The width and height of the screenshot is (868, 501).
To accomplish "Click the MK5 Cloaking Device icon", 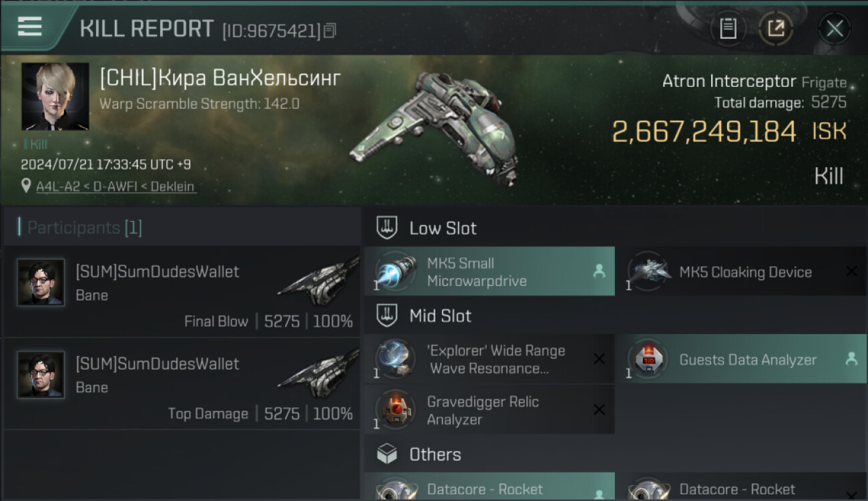I will pos(648,272).
